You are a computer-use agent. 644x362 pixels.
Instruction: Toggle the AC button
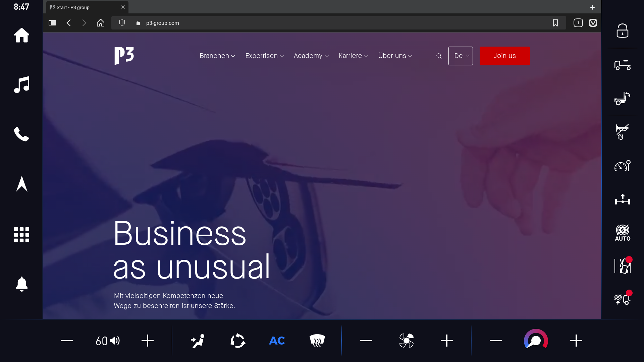277,341
